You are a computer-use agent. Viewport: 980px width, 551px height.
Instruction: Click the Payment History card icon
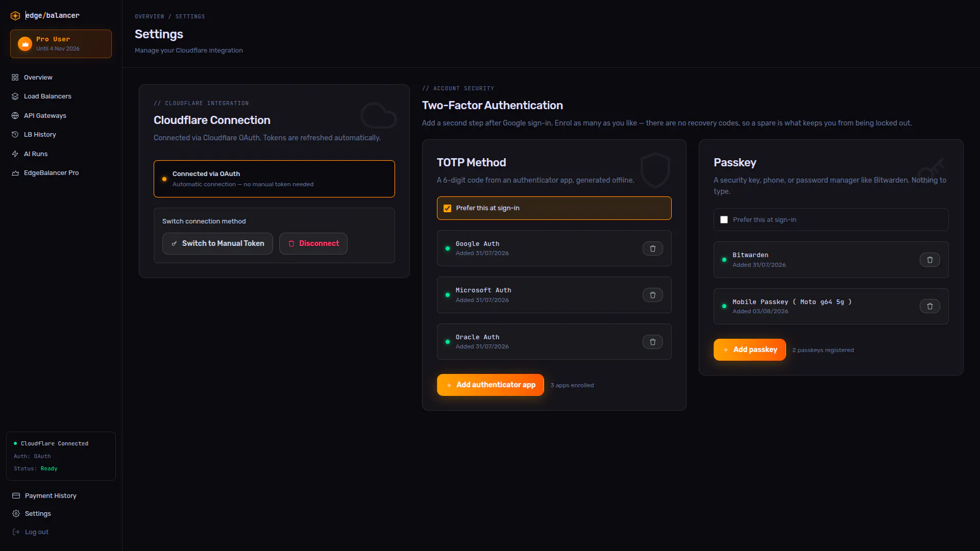coord(16,496)
